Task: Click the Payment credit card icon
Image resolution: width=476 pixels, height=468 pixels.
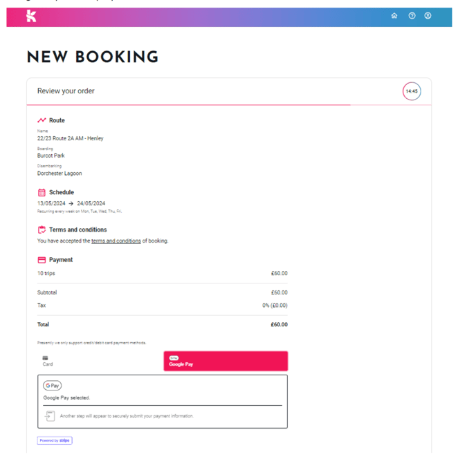Action: coord(42,260)
